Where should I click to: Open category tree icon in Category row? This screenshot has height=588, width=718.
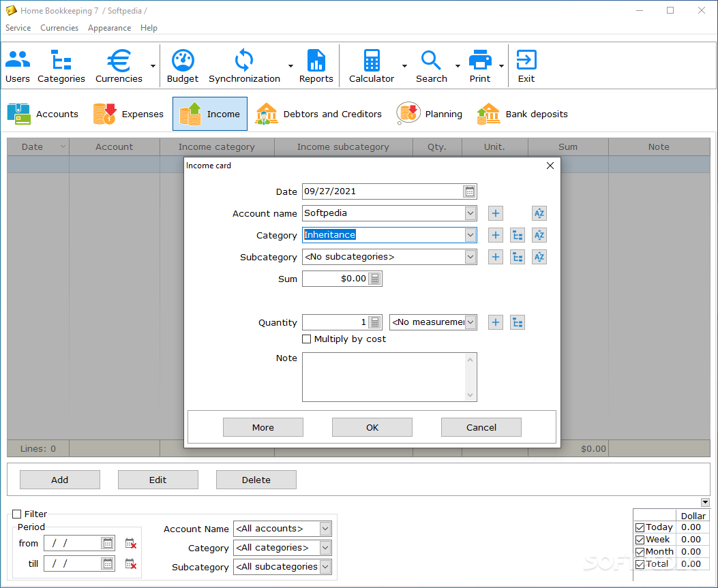coord(518,235)
